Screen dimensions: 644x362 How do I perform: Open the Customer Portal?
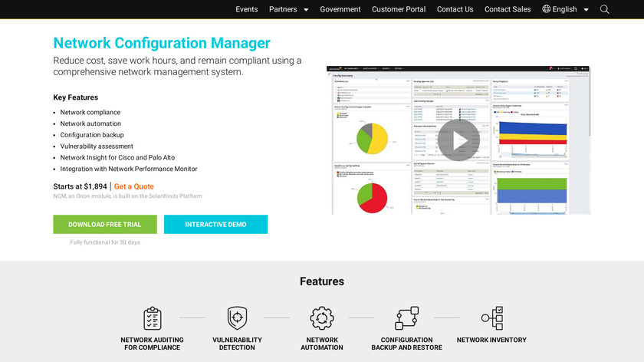399,9
